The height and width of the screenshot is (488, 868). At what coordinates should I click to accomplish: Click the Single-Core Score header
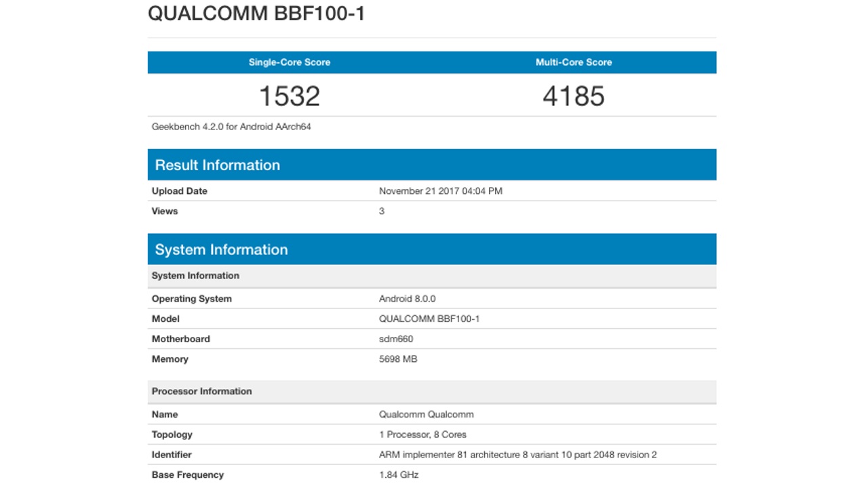[290, 62]
